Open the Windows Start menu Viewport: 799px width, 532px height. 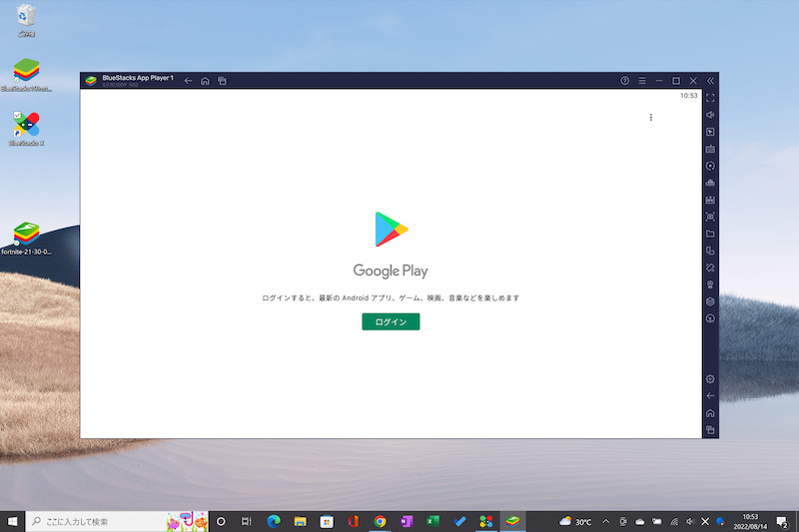click(x=13, y=521)
